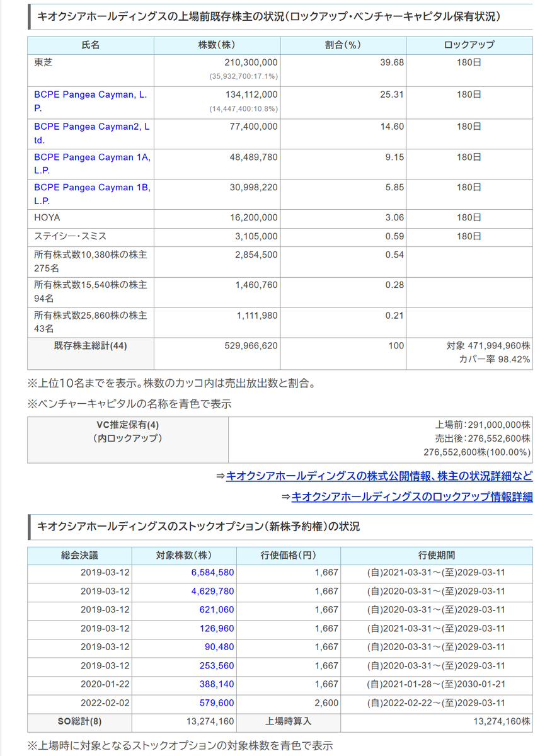Click the 6,584,580 stock option share count
The image size is (557, 756).
click(212, 573)
